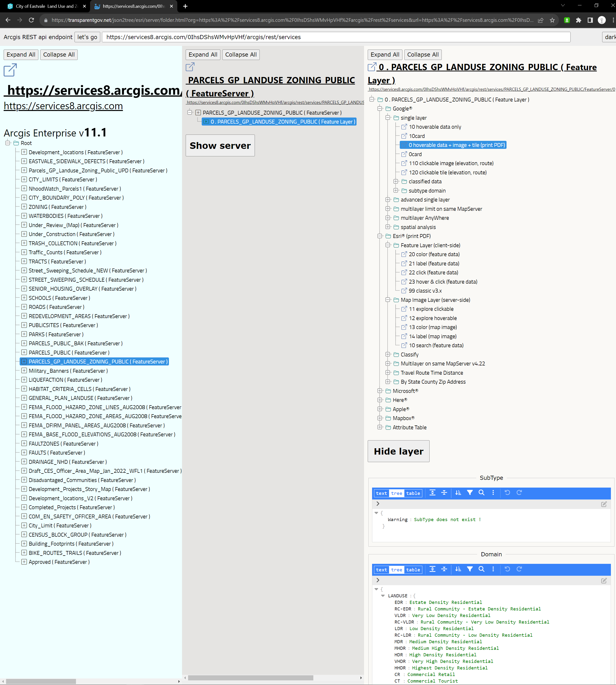Open browser extensions puzzle icon
The width and height of the screenshot is (616, 685).
tap(578, 20)
